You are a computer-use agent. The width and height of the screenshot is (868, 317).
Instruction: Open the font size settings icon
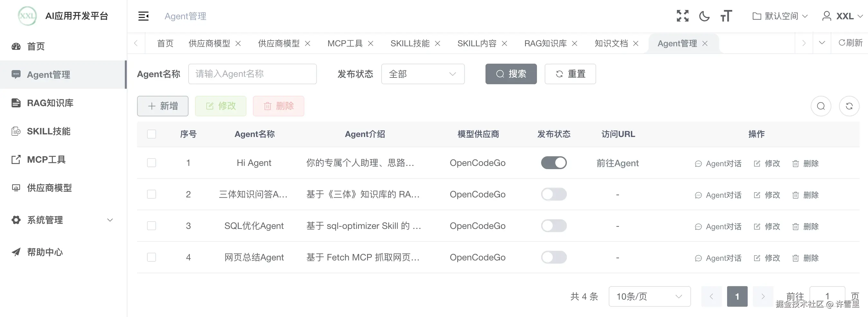tap(726, 16)
